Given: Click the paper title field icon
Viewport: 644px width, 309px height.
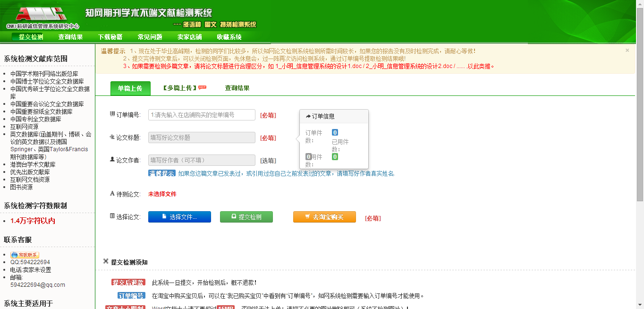Looking at the screenshot, I should pyautogui.click(x=112, y=137).
